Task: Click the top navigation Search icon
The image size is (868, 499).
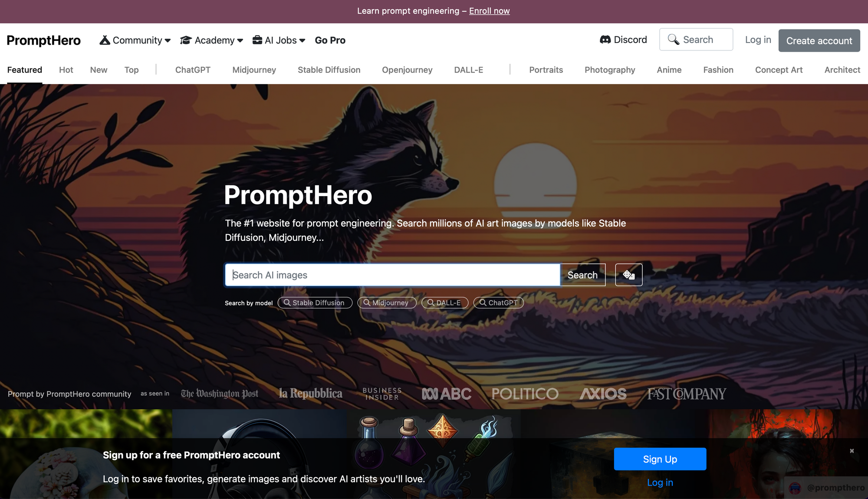Action: (673, 40)
